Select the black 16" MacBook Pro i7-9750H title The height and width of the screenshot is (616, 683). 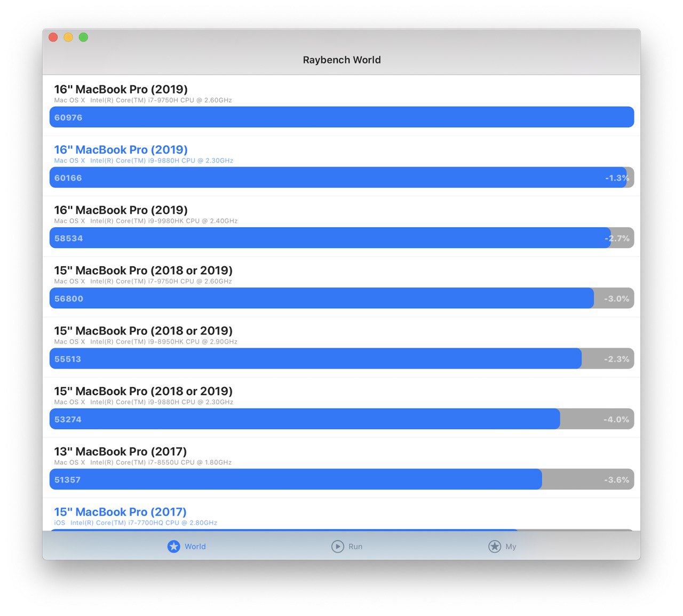tap(121, 89)
